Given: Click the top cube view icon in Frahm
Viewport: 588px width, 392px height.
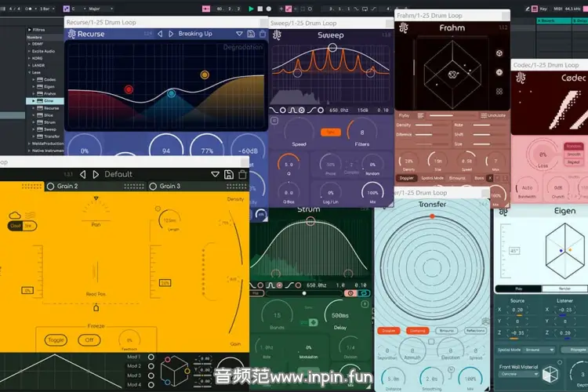Looking at the screenshot, I should [499, 53].
